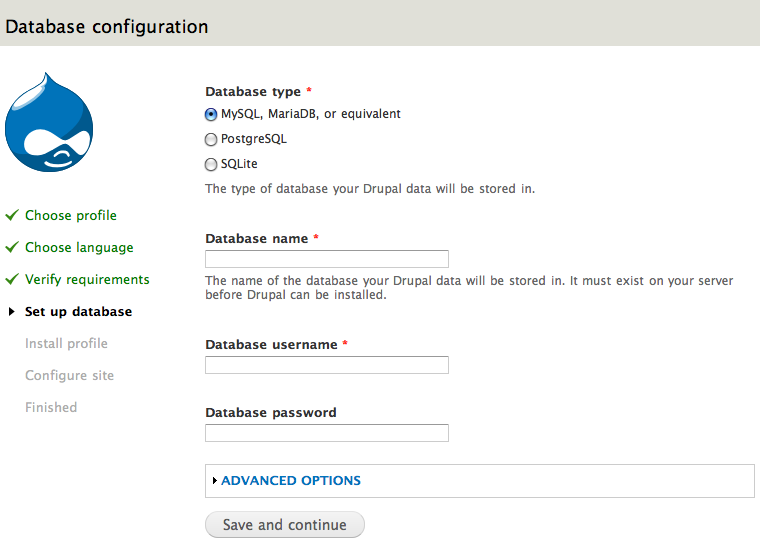Click the Advanced Options disclosure triangle
760x550 pixels.
point(215,481)
